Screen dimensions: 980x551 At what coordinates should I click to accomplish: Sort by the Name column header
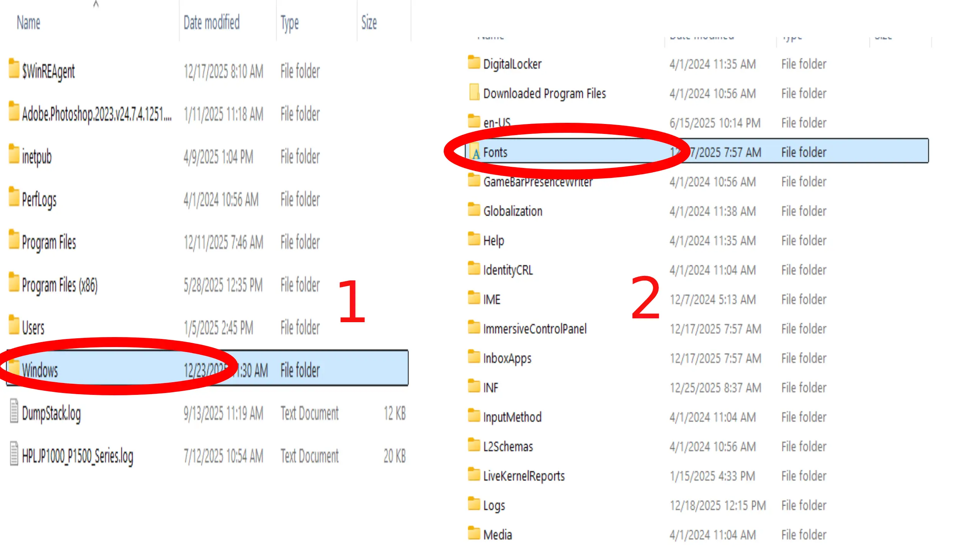[x=29, y=23]
